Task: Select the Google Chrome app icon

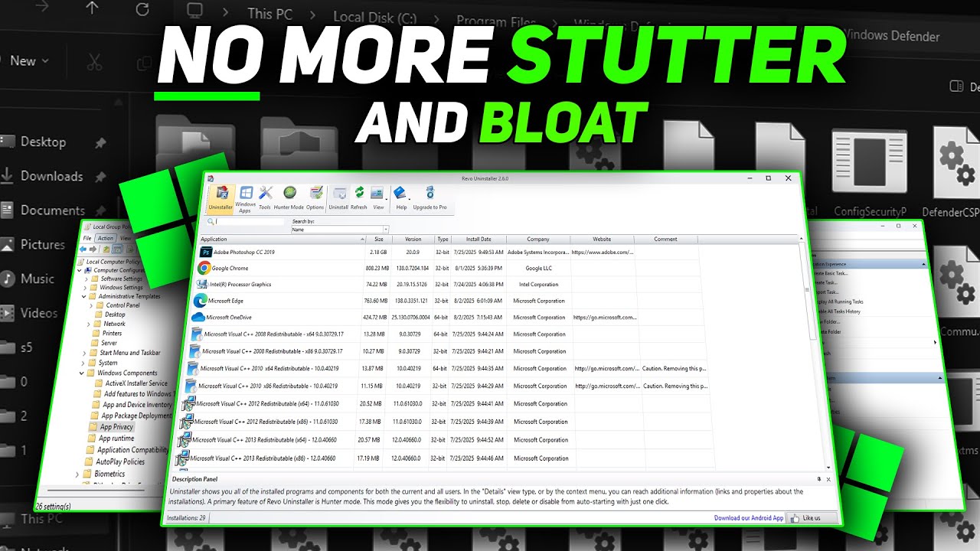Action: click(204, 268)
